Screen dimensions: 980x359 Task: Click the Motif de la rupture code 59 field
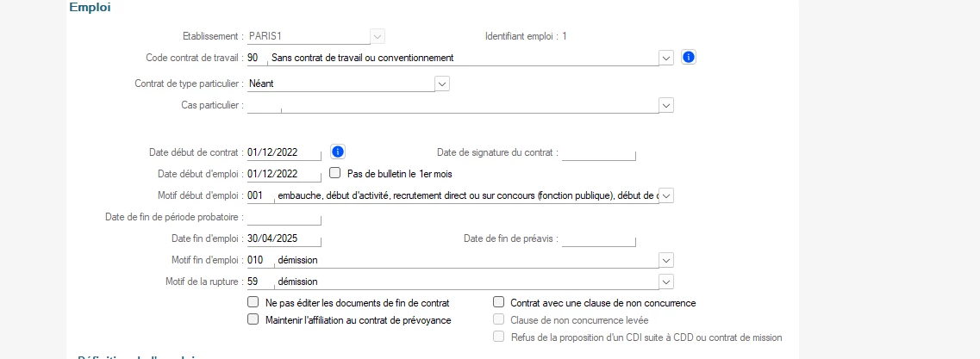tap(260, 282)
